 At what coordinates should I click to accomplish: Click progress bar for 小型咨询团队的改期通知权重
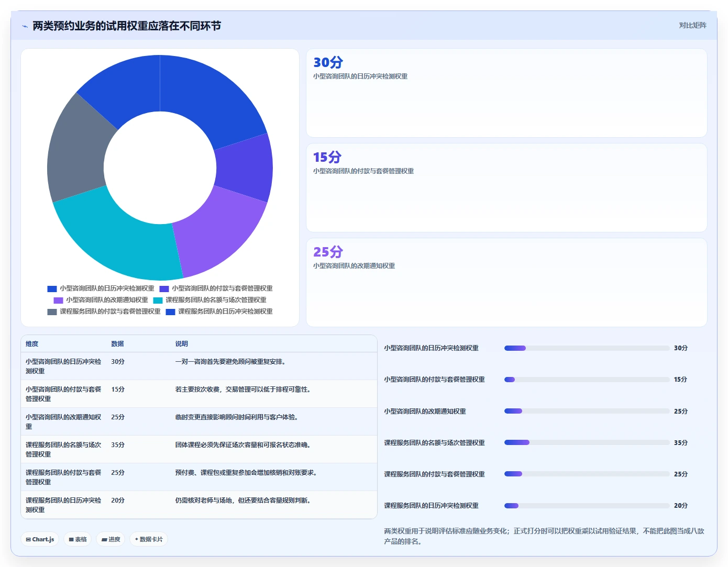pyautogui.click(x=587, y=411)
